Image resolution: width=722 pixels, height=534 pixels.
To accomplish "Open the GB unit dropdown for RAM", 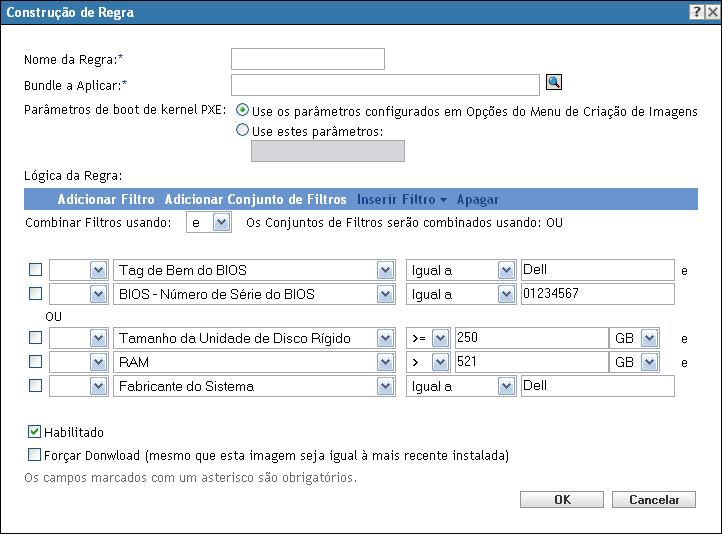I will click(649, 362).
